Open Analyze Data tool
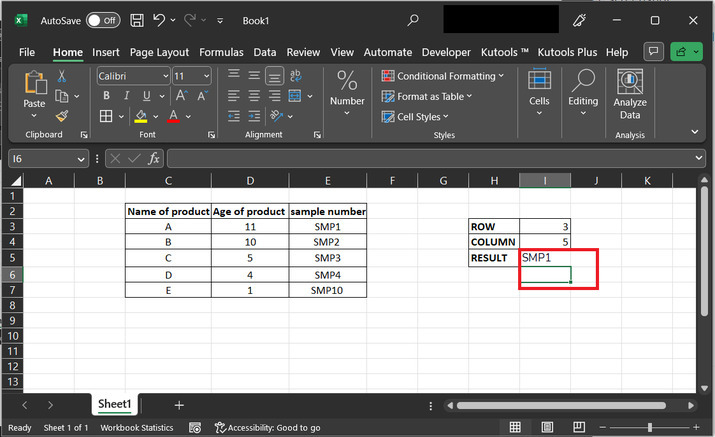 (629, 96)
